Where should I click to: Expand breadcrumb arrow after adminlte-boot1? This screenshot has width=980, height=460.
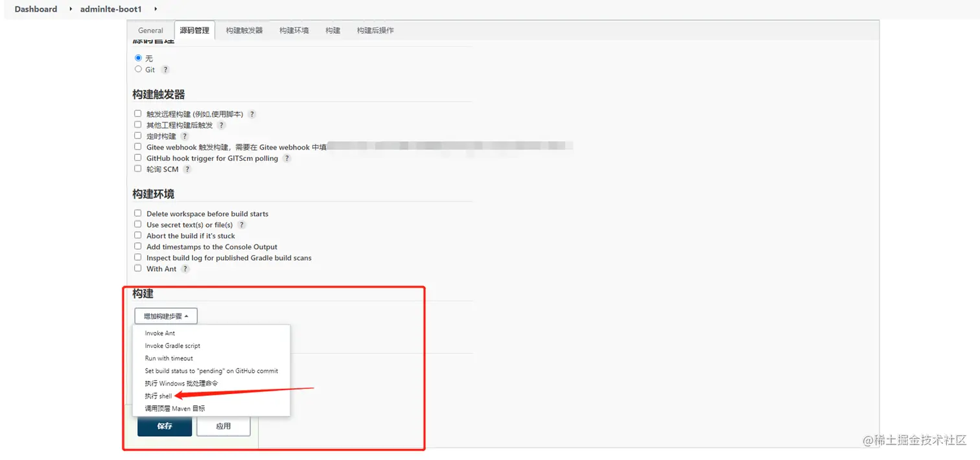coord(156,9)
